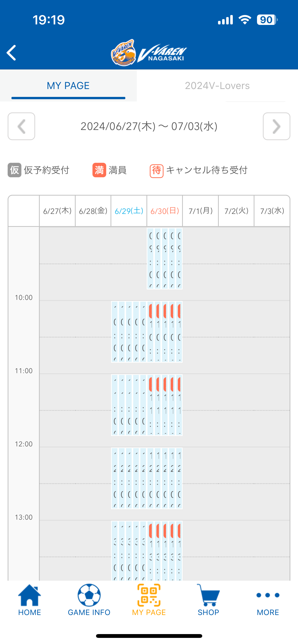Select the MY PAGE top tab

pos(68,86)
